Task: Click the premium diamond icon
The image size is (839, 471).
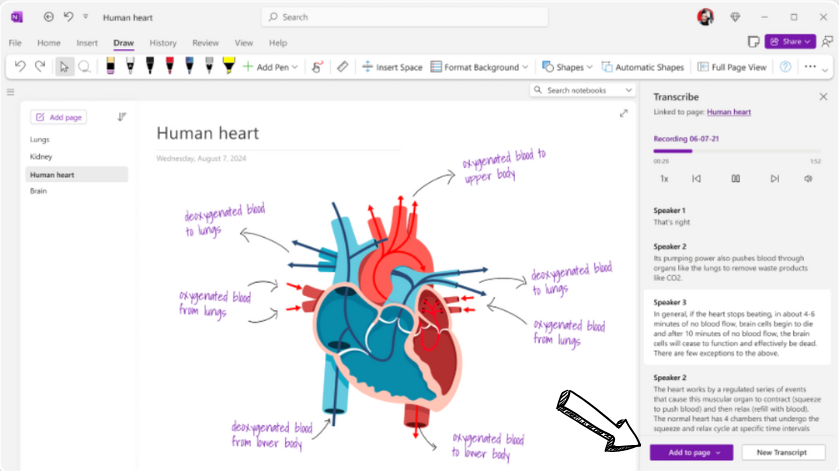Action: (735, 17)
